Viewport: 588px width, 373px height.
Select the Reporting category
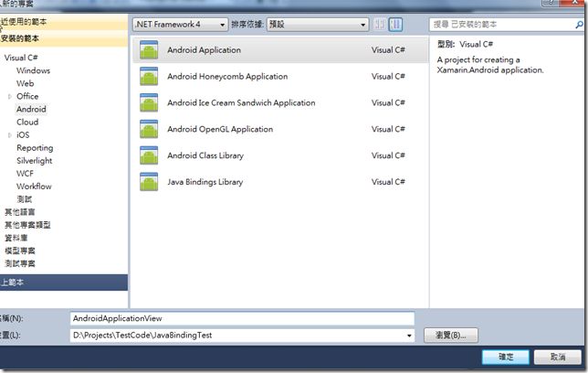pyautogui.click(x=35, y=148)
